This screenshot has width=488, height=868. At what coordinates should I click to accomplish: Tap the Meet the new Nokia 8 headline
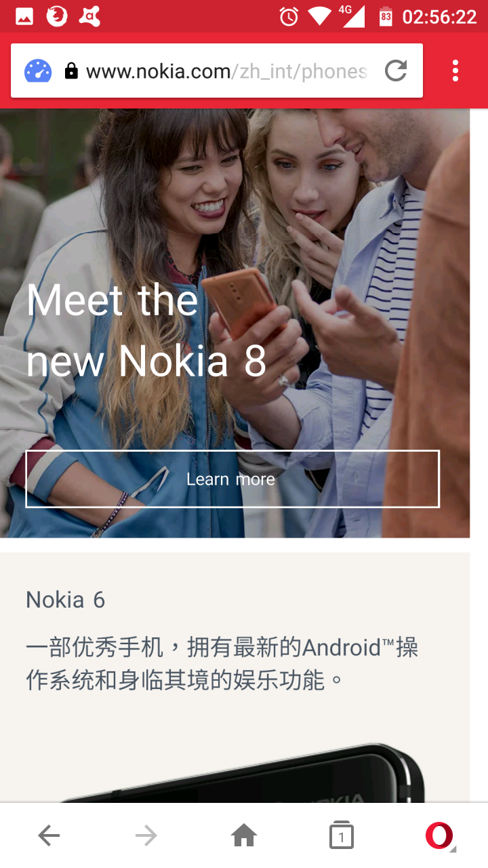click(x=146, y=330)
